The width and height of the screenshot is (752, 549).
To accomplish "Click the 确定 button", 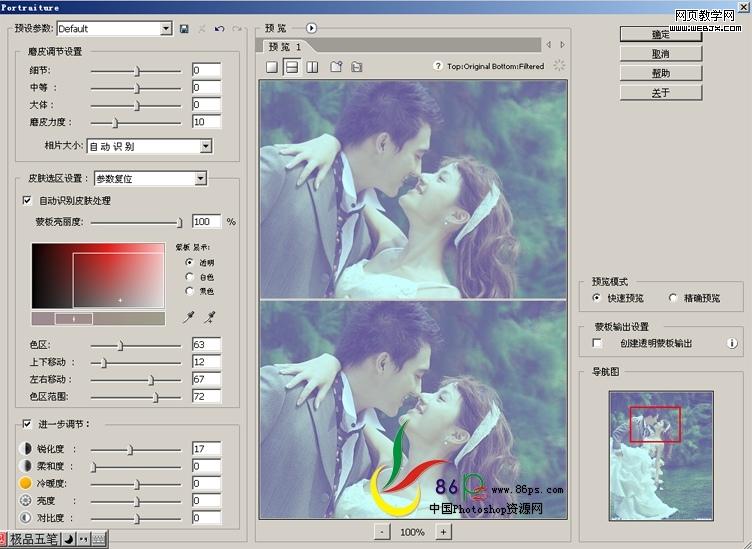I will pos(661,34).
